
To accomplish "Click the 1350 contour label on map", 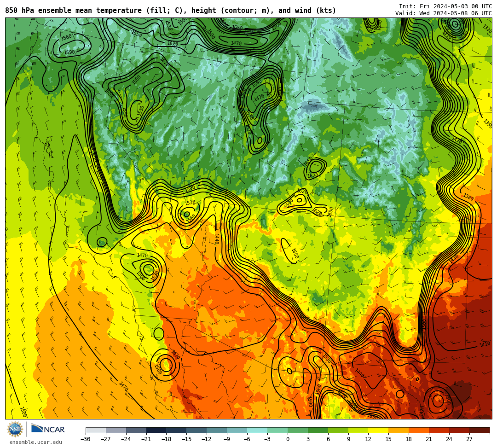I will (487, 123).
